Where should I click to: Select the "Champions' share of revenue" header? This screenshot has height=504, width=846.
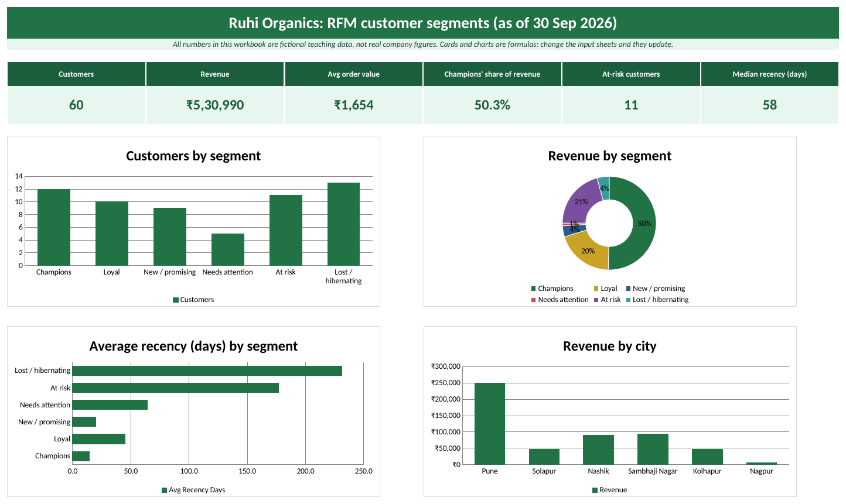[x=492, y=74]
